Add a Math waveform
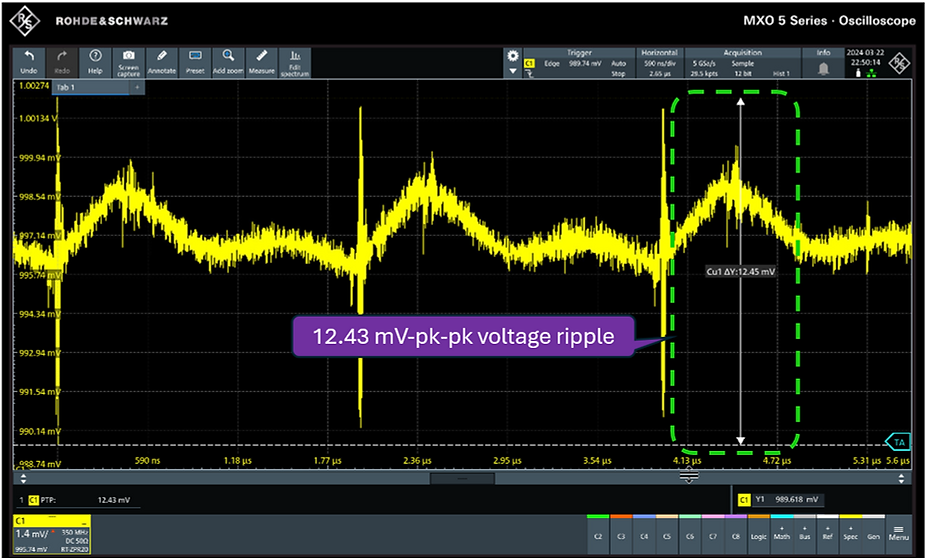 (782, 534)
